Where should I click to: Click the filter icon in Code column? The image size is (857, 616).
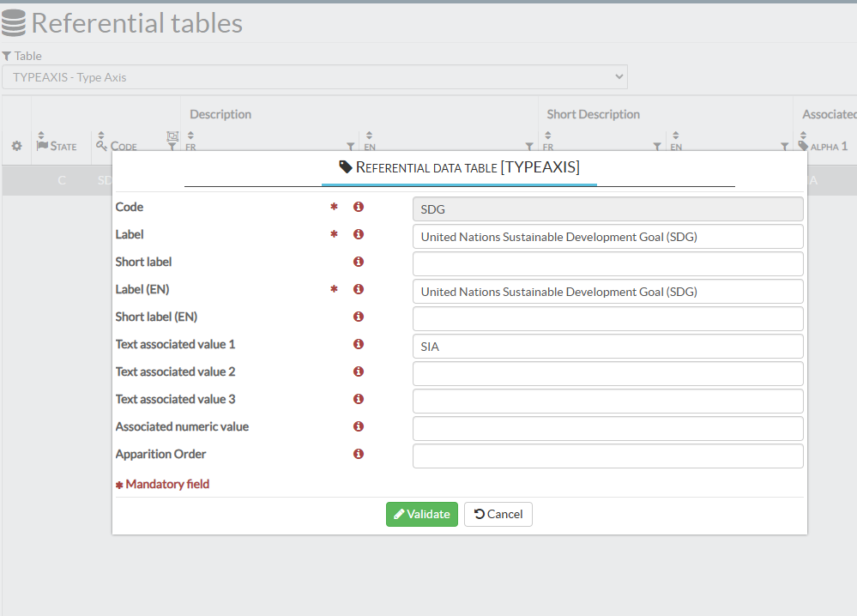click(x=172, y=147)
